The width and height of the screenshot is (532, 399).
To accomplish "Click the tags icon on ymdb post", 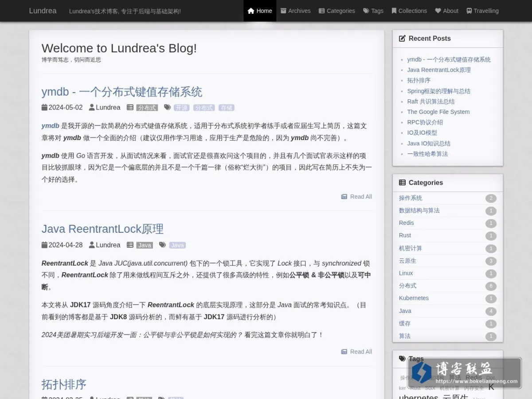I will tap(167, 107).
